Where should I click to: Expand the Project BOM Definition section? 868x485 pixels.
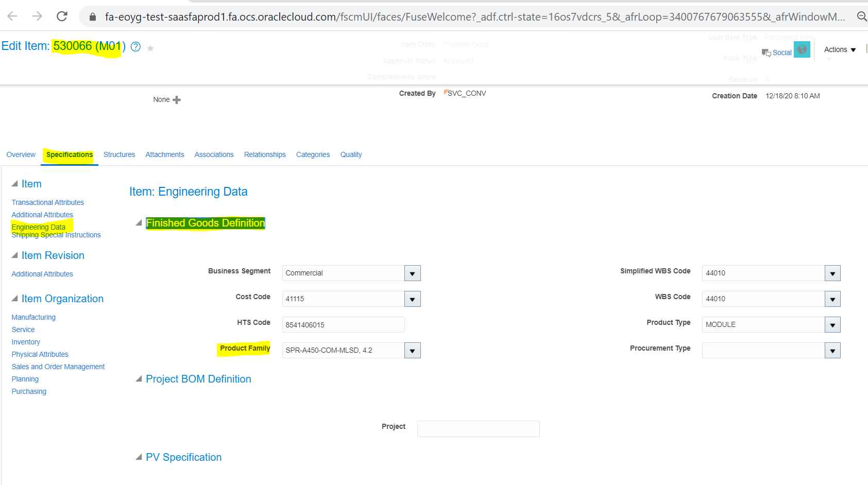click(x=138, y=378)
